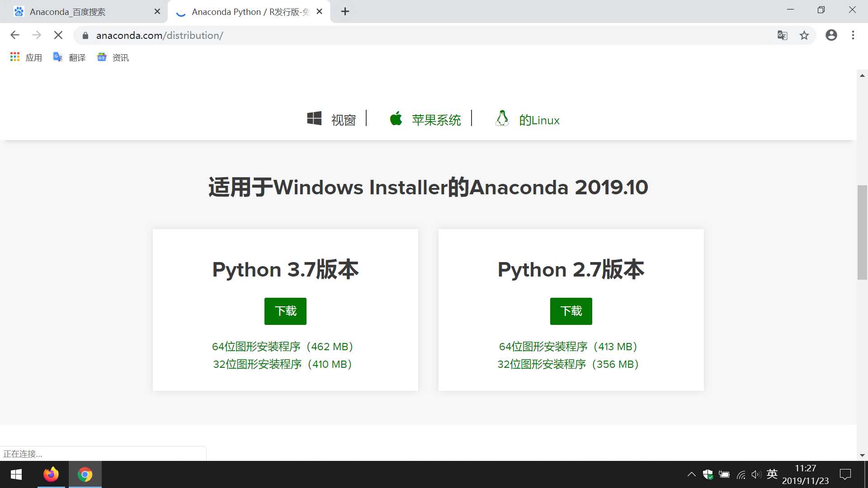868x488 pixels.
Task: Click Python 2.7版本 heading
Action: pos(571,269)
